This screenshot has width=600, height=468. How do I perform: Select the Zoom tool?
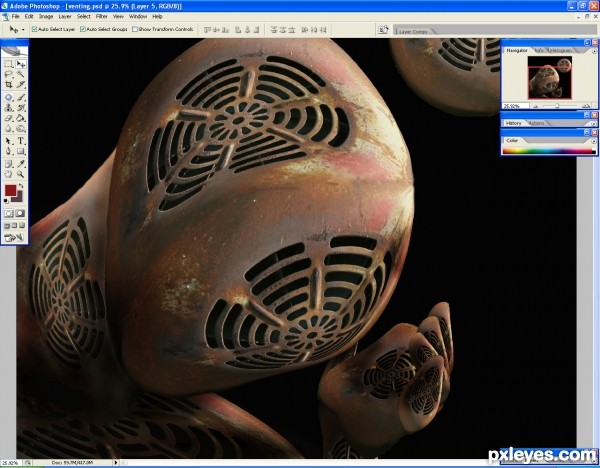pyautogui.click(x=21, y=174)
